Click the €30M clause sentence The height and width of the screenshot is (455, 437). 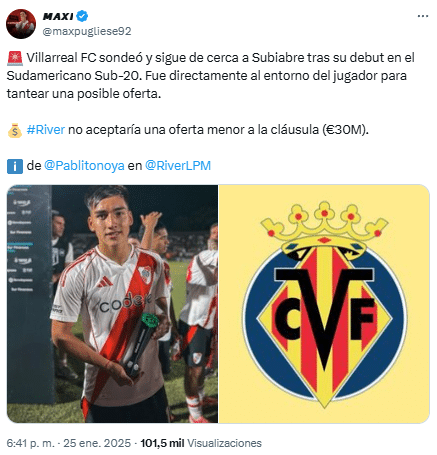[x=198, y=130]
